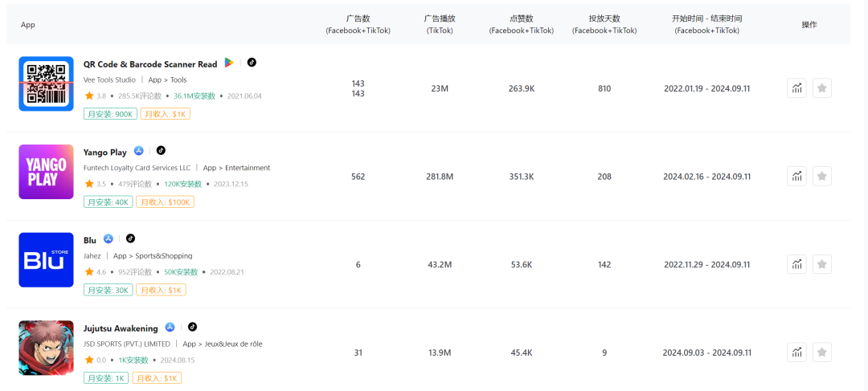Open the Blu app title

[x=90, y=240]
